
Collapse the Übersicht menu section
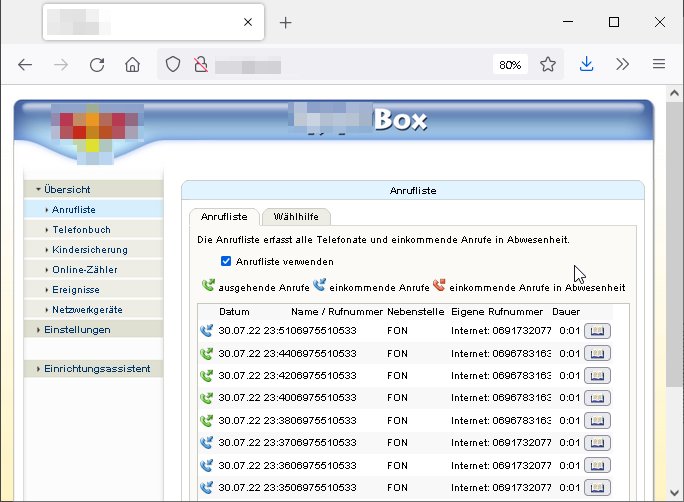tap(66, 189)
